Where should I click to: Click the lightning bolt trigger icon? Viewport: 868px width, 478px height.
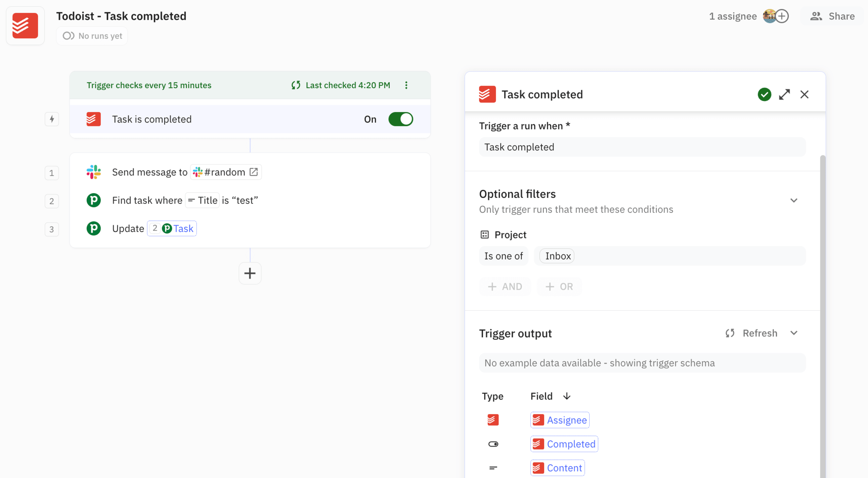click(x=52, y=119)
